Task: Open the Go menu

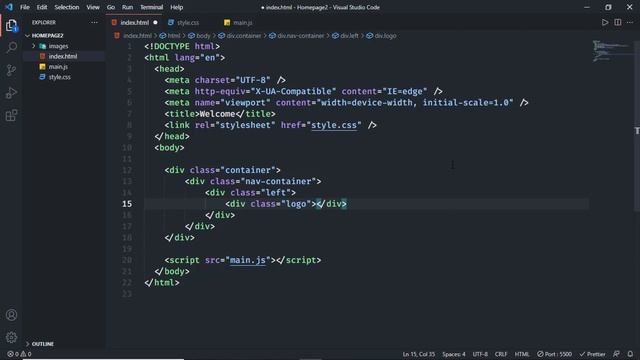Action: [x=111, y=7]
